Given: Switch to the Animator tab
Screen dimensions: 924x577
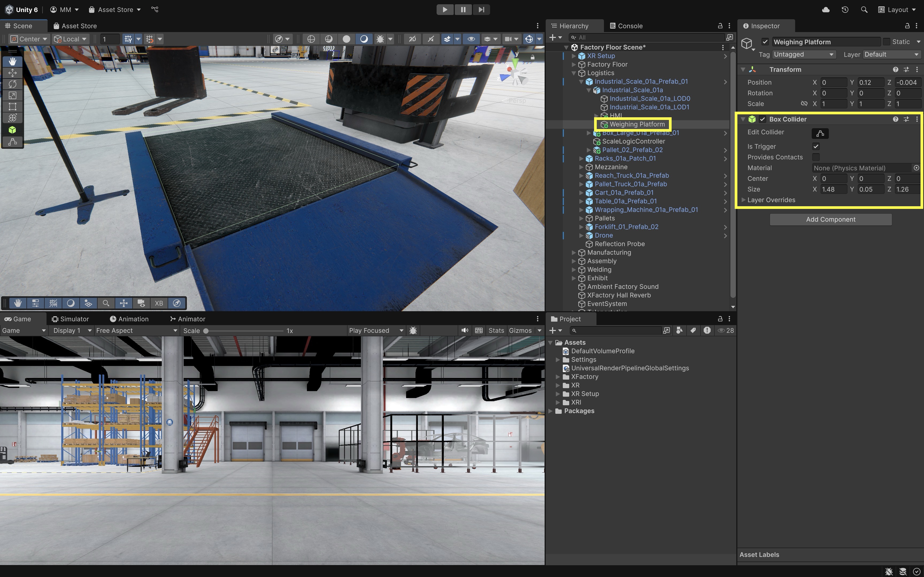Looking at the screenshot, I should pyautogui.click(x=187, y=319).
